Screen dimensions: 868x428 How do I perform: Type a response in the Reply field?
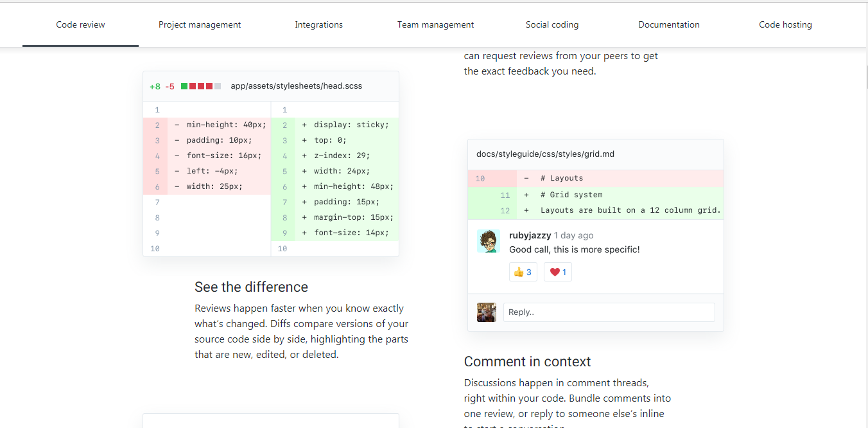609,312
